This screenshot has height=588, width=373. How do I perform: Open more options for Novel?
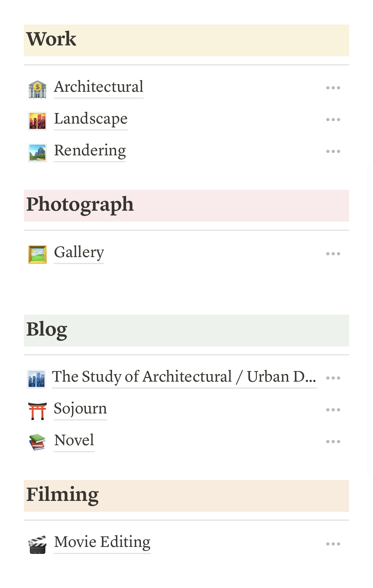tap(333, 442)
